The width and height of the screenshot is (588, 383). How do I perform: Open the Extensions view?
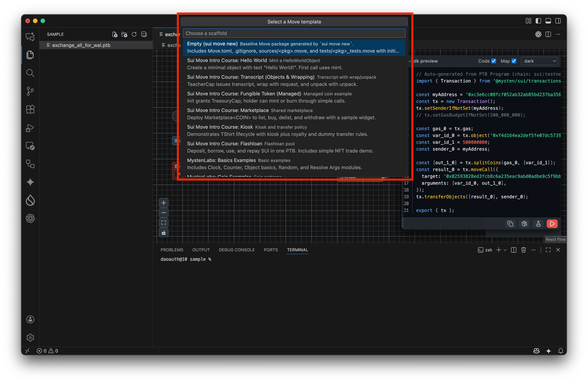coord(30,109)
